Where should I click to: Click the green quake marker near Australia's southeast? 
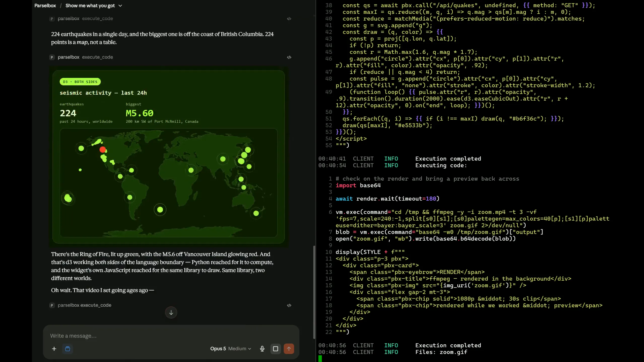tap(256, 213)
